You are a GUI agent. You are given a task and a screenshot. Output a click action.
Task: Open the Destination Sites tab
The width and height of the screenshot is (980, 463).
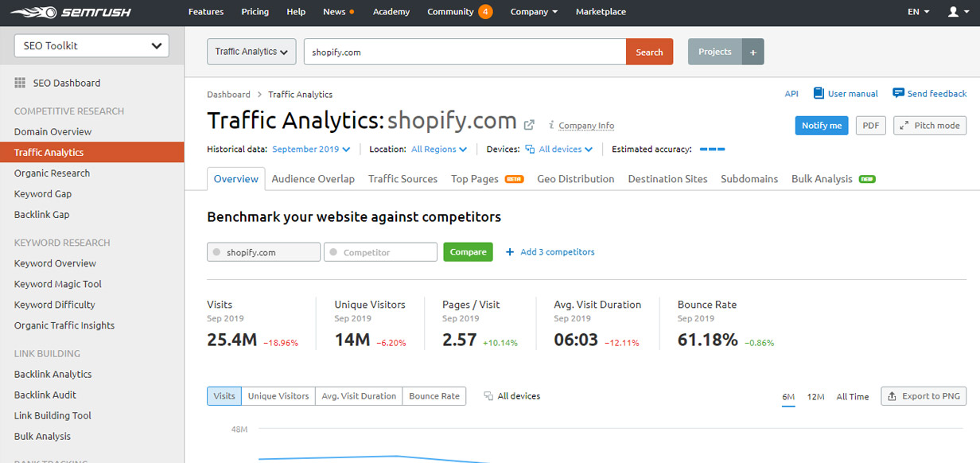[667, 179]
